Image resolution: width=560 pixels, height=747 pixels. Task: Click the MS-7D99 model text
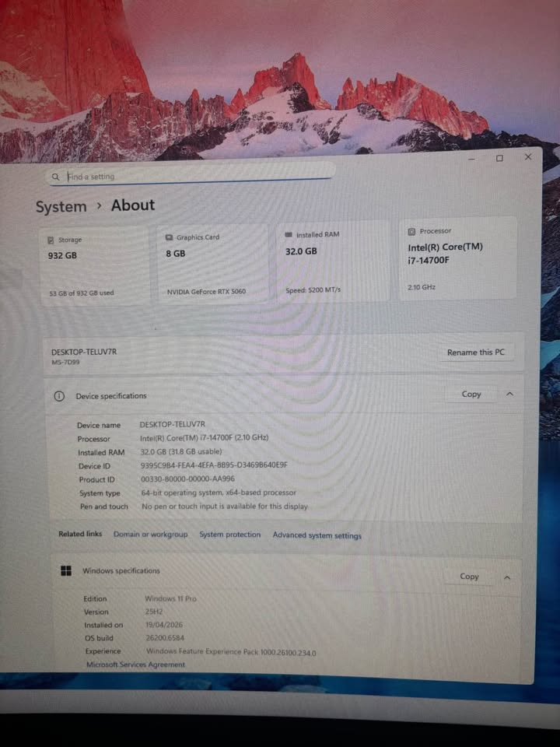(x=65, y=362)
